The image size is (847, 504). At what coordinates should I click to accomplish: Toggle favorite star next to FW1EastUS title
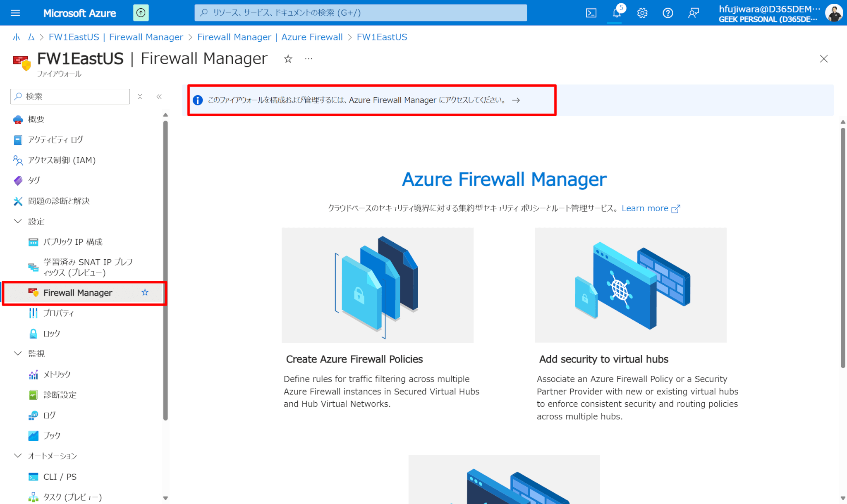[x=288, y=59]
